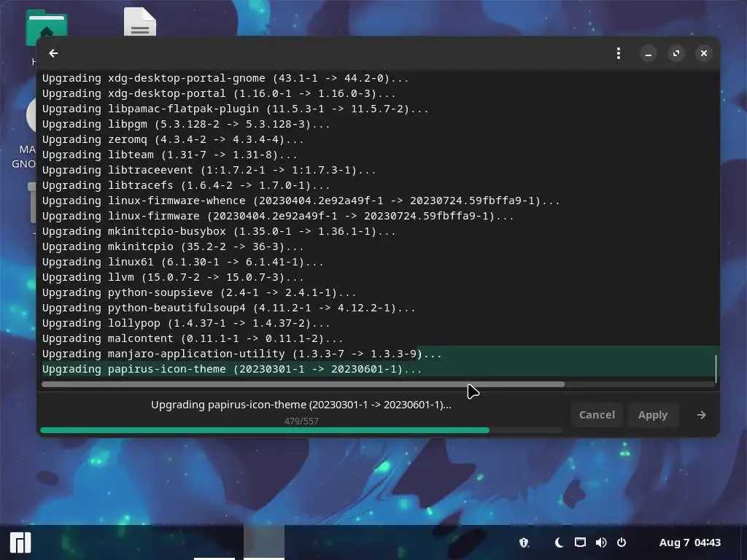The image size is (747, 560).
Task: Click the power icon in the panel
Action: (622, 542)
